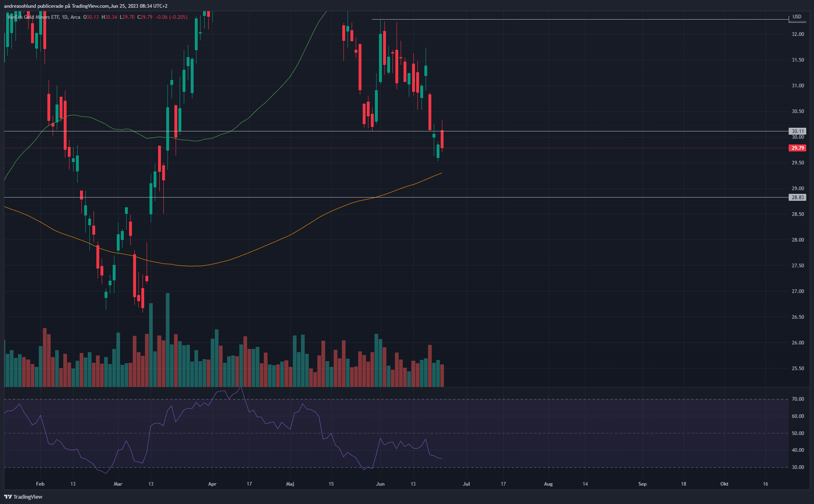
Task: Select the 28.83 price level label
Action: pyautogui.click(x=797, y=198)
